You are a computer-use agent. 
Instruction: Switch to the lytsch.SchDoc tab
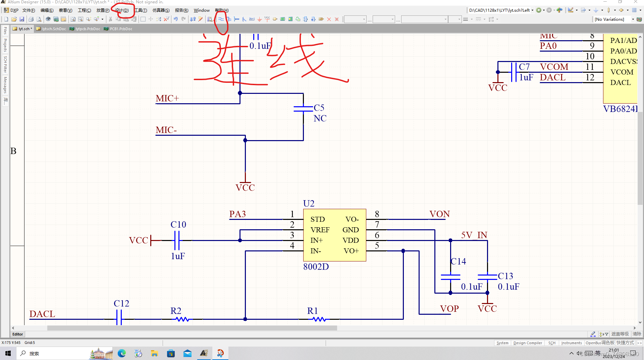pyautogui.click(x=51, y=29)
